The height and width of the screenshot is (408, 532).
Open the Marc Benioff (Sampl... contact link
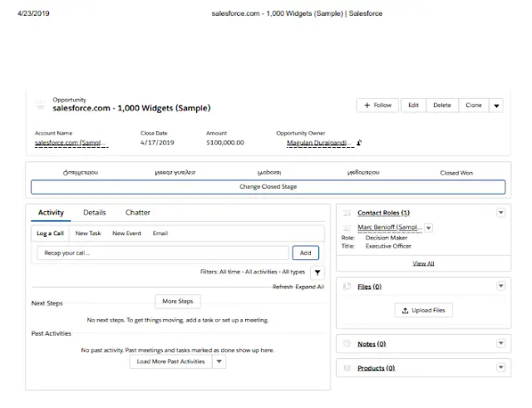click(390, 228)
